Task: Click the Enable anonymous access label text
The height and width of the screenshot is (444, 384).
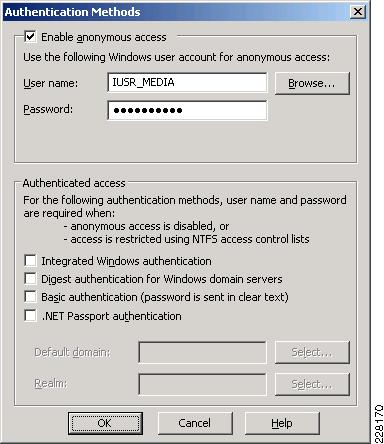Action: pyautogui.click(x=104, y=37)
